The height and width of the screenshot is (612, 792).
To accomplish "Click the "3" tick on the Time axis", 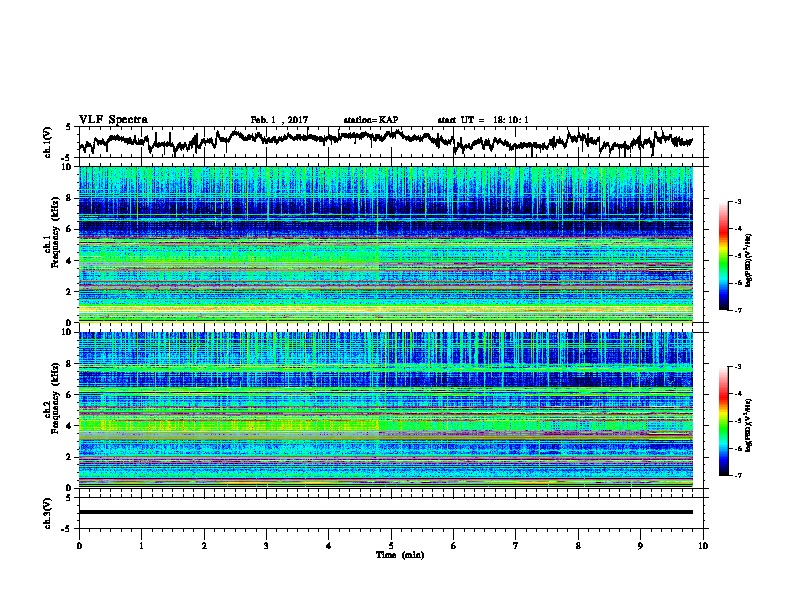I will pyautogui.click(x=266, y=546).
